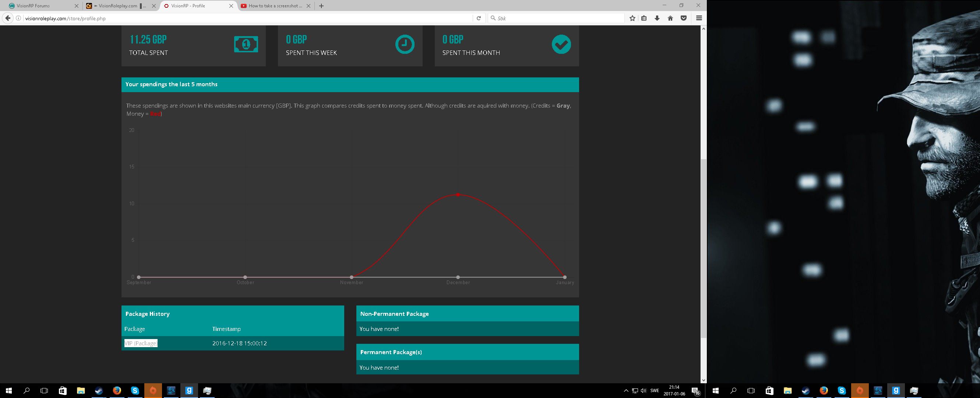
Task: Switch to the VisionRoleplay.com tab
Action: click(x=121, y=6)
